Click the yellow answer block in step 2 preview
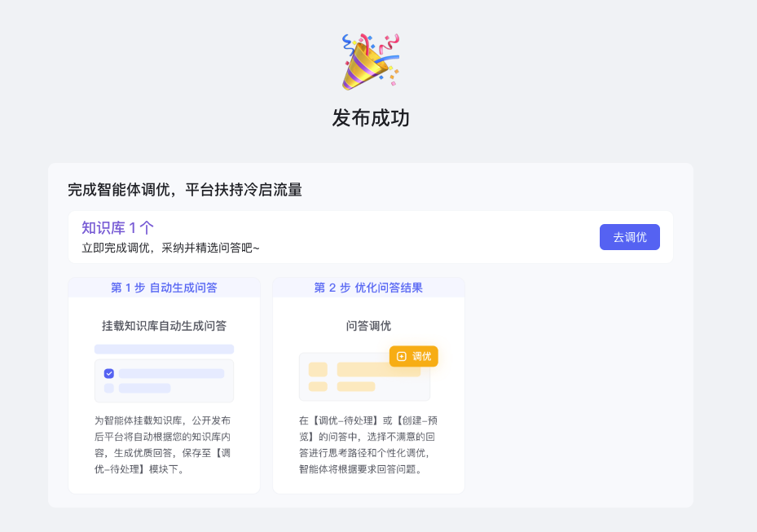757x532 pixels. pos(379,369)
